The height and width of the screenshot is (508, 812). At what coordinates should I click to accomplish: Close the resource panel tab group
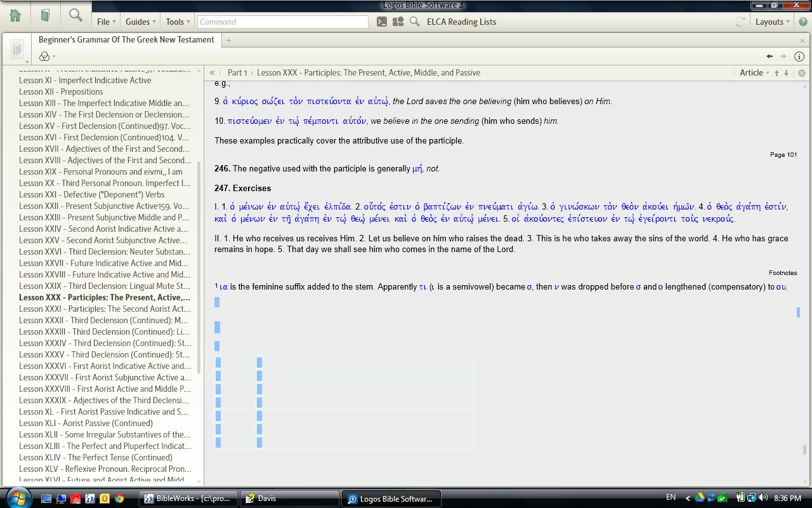(x=802, y=40)
